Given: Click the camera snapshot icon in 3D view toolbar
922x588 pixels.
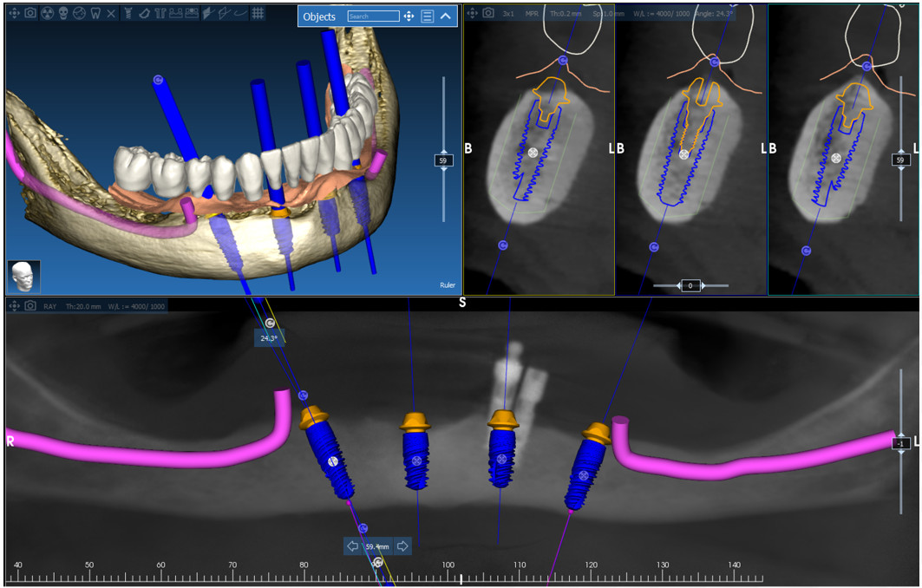Looking at the screenshot, I should (30, 13).
